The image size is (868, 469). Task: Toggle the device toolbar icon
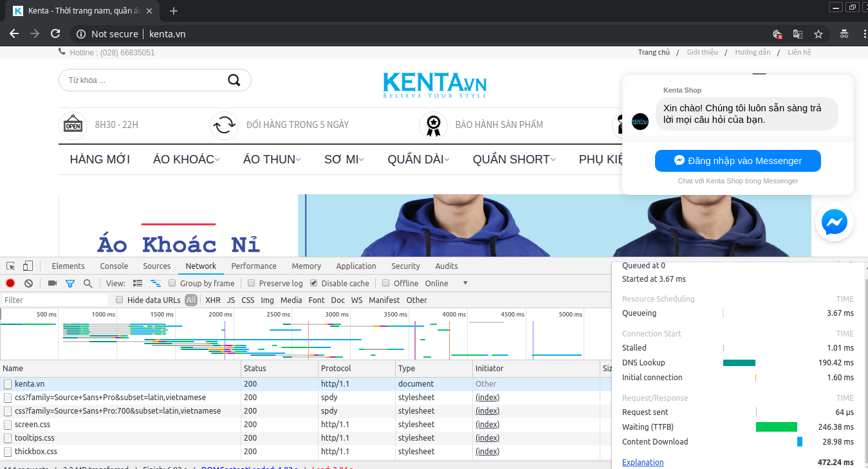(x=28, y=266)
